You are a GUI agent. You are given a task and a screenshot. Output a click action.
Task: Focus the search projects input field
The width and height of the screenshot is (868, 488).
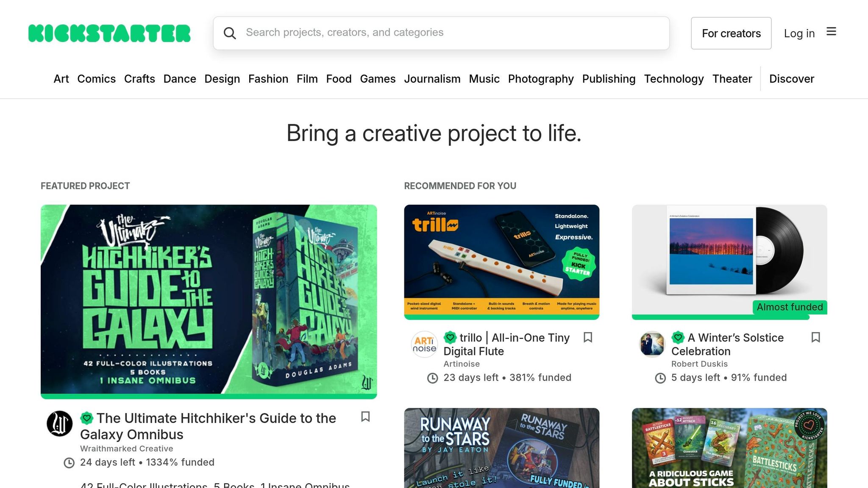pos(441,33)
